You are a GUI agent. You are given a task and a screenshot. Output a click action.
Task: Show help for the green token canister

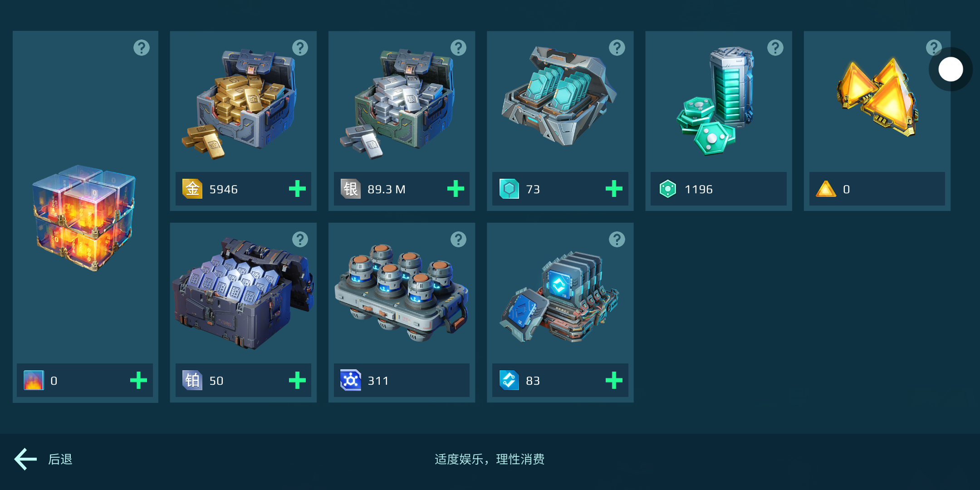click(x=775, y=48)
